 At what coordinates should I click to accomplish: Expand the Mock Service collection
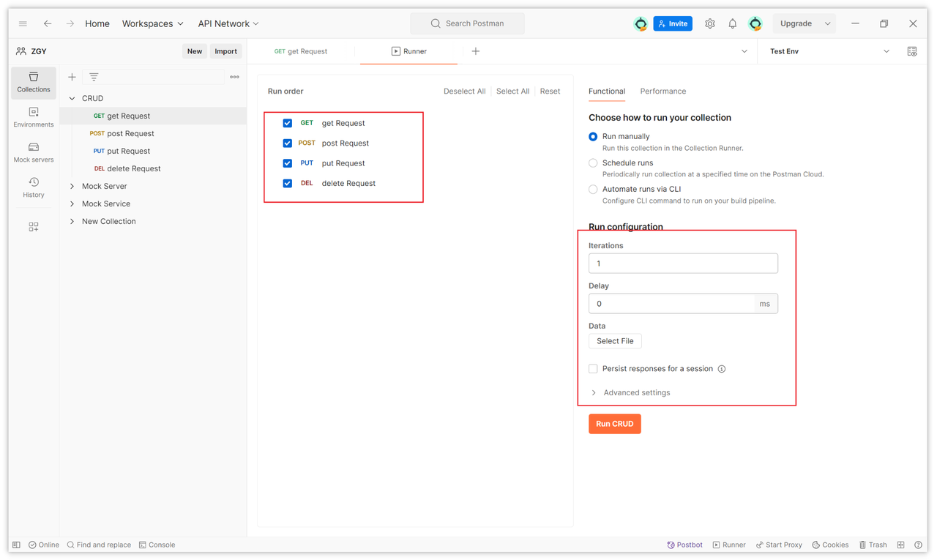click(72, 204)
